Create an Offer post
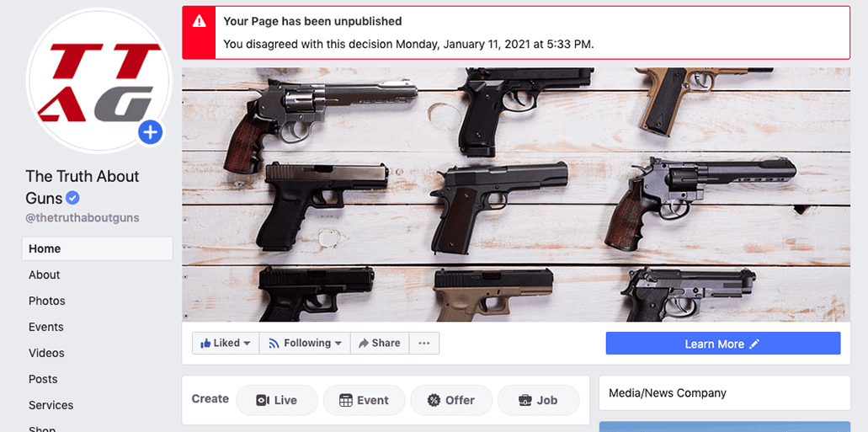 point(451,401)
